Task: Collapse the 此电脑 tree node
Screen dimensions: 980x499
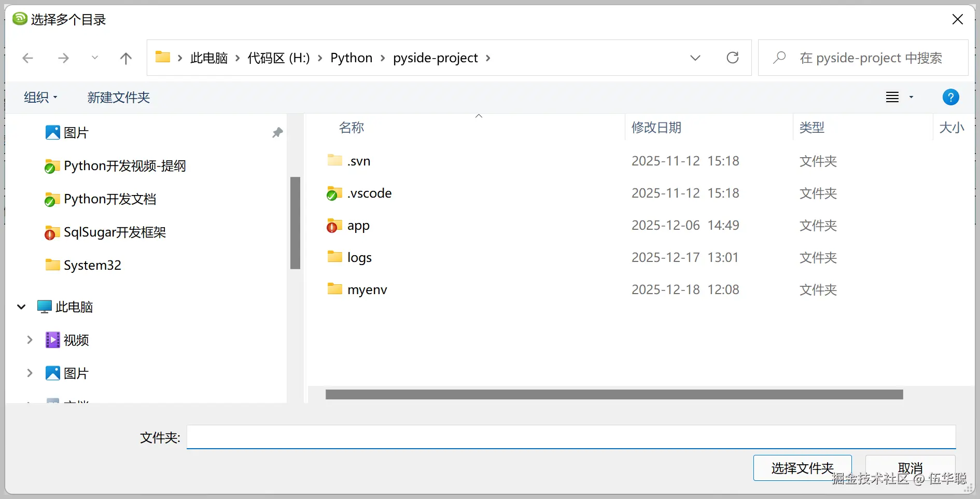Action: pos(21,307)
